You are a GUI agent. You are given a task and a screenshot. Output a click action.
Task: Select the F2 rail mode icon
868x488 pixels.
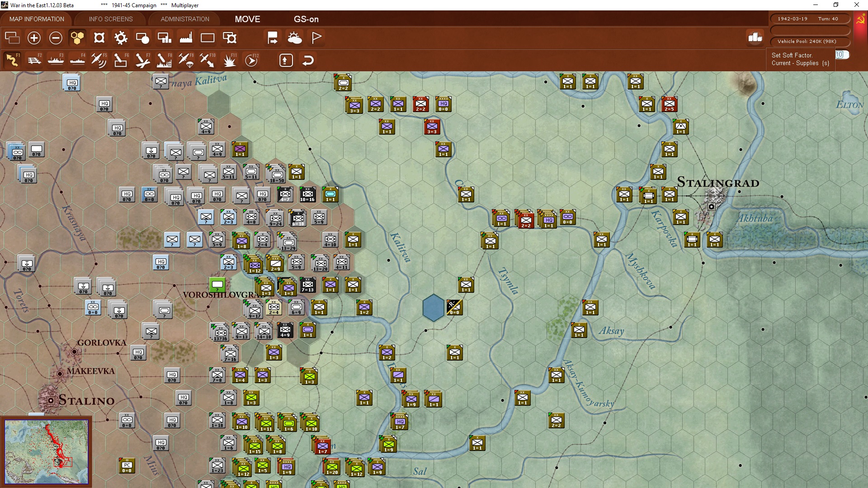click(34, 60)
